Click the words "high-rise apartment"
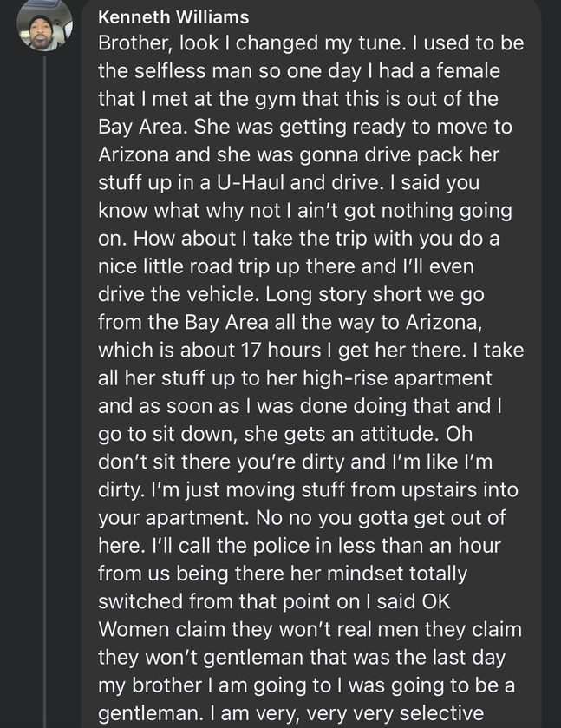The image size is (561, 728). [397, 378]
